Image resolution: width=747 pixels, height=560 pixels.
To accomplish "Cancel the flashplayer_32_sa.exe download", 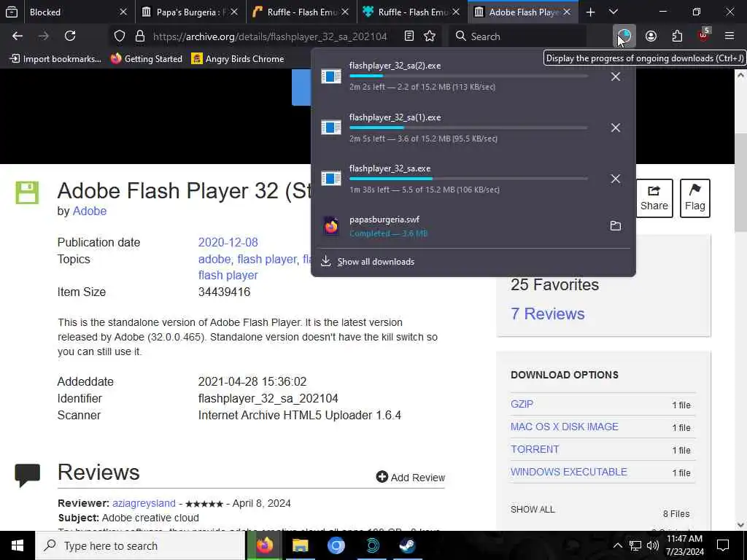I will tap(616, 179).
